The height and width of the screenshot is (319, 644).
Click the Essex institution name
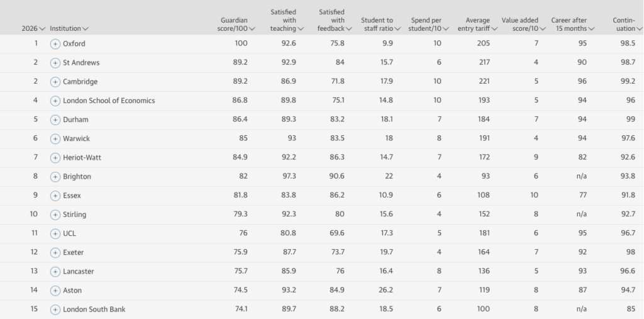point(72,196)
